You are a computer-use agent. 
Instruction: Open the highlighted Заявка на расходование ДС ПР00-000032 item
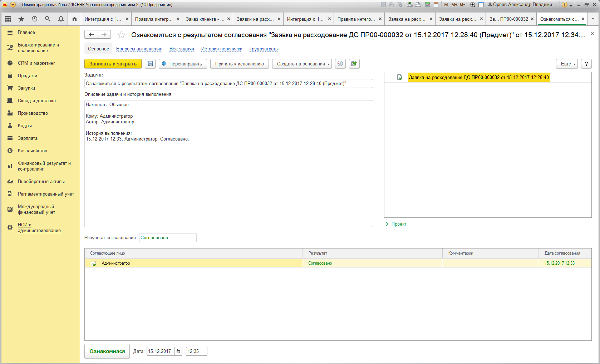coord(479,77)
